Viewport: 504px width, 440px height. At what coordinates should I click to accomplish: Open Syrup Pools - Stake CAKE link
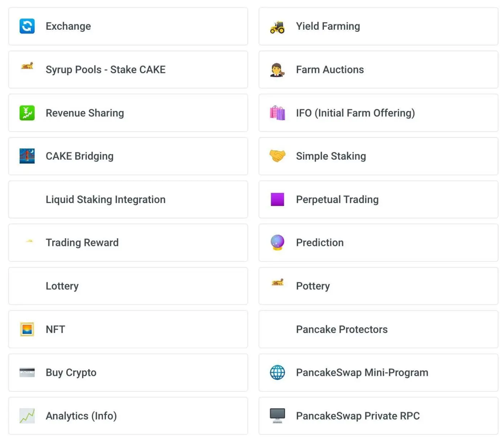point(105,70)
